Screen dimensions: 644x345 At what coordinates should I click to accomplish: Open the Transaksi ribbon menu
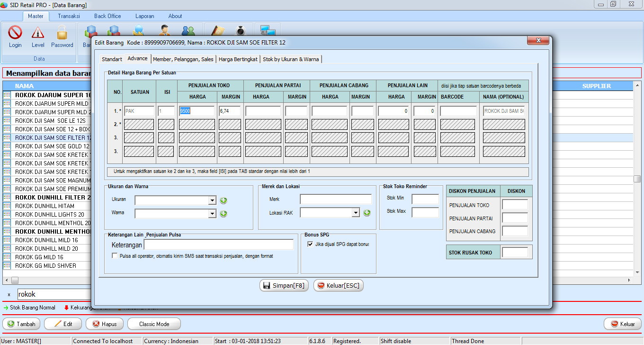pos(69,16)
